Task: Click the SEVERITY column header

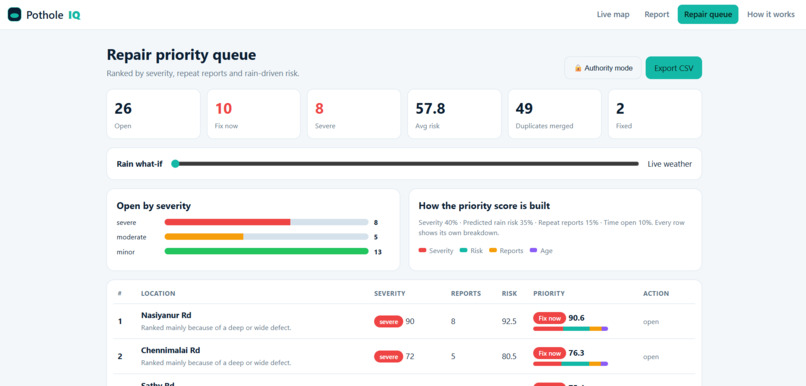Action: 390,293
